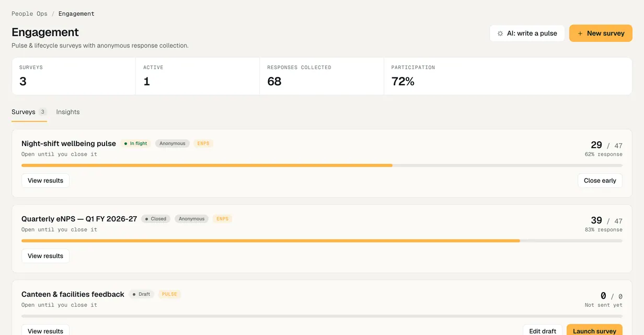The height and width of the screenshot is (335, 644).
Task: Open Quarterly eNPS — Q1 FY 2026-27 title
Action: [79, 219]
